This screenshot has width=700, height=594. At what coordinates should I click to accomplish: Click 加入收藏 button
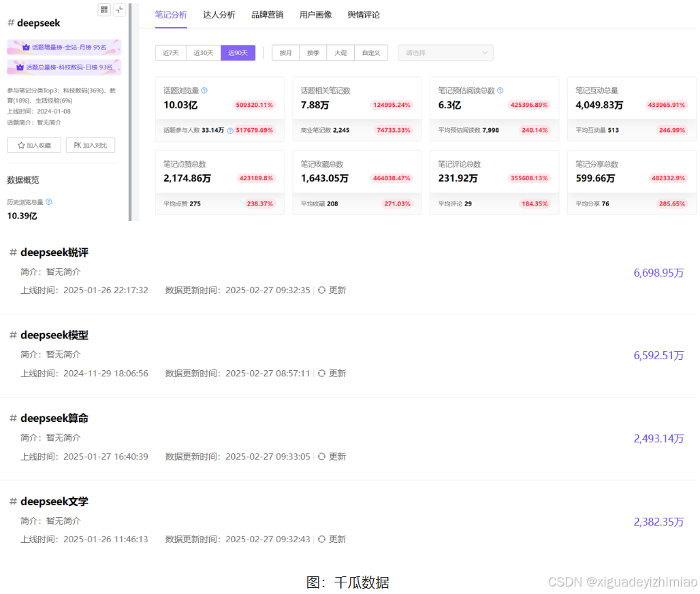(x=34, y=146)
